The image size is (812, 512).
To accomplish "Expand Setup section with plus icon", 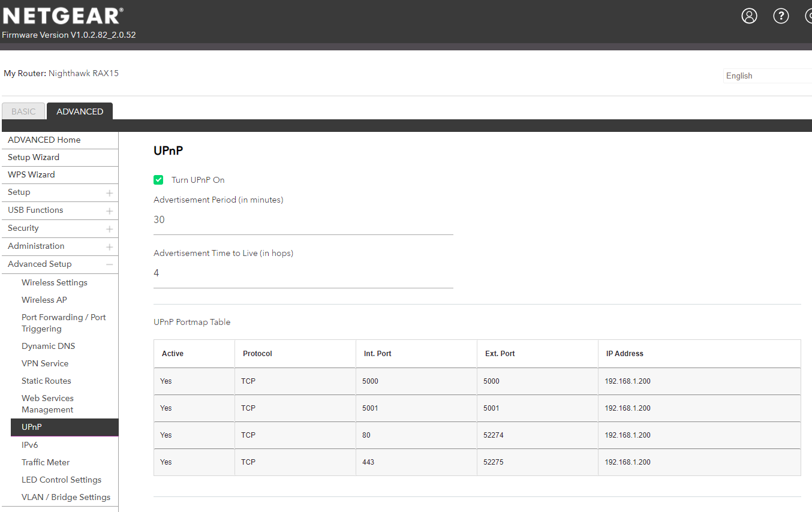I will tap(109, 193).
